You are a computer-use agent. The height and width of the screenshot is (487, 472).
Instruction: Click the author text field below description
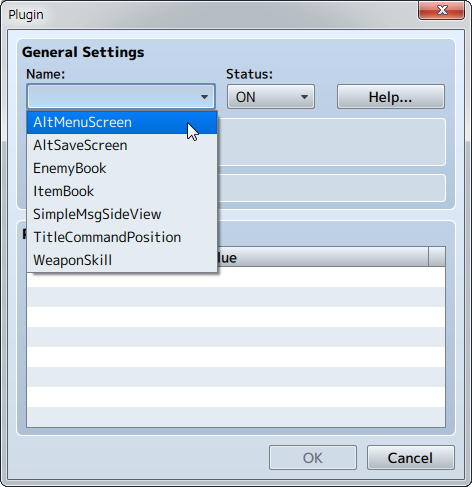point(332,188)
